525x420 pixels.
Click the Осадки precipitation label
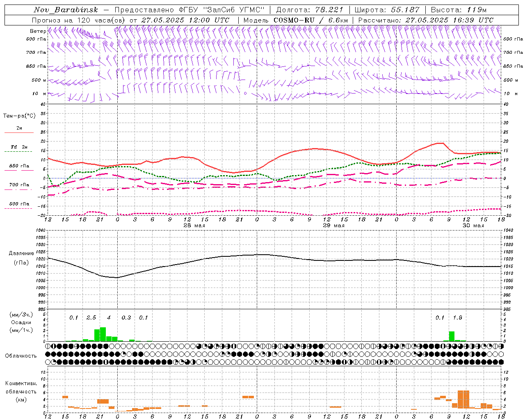point(21,322)
